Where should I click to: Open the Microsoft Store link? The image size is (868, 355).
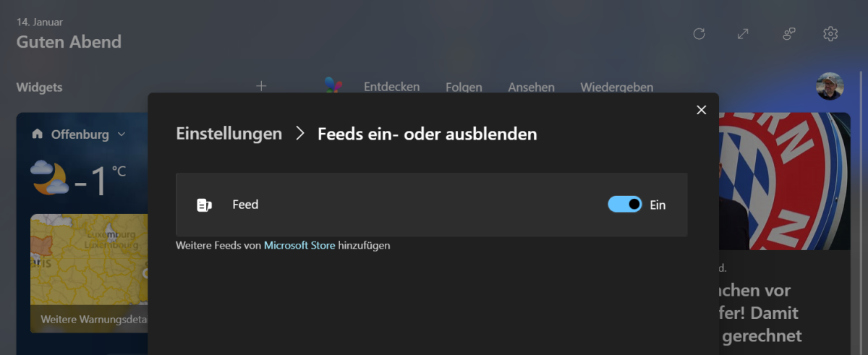(299, 245)
